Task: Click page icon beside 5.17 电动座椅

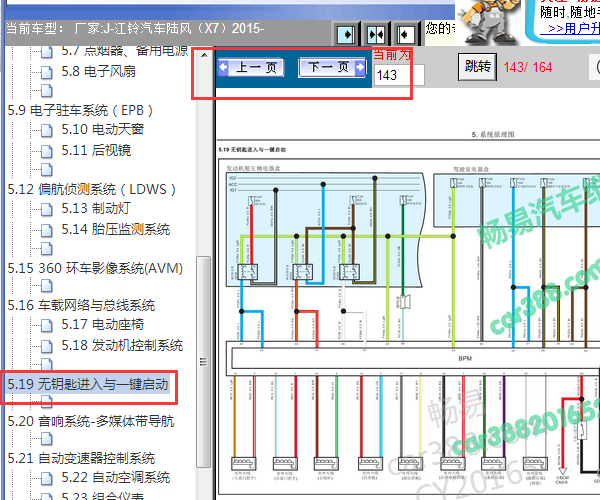Action: (47, 325)
